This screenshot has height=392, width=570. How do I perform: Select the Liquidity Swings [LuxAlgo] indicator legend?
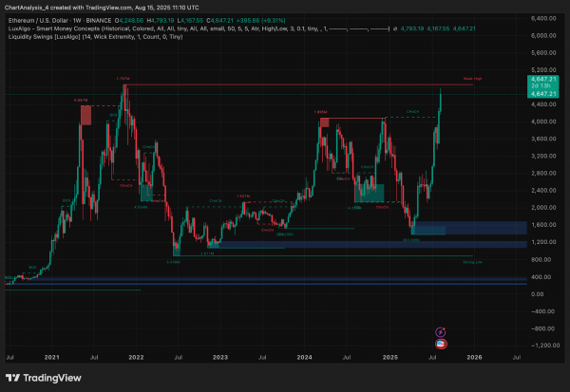coord(95,37)
